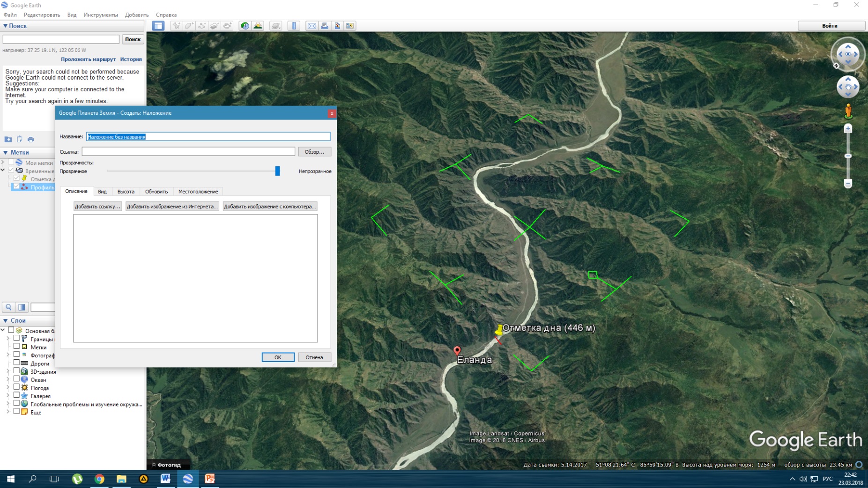Click the Обзор... browse button
This screenshot has height=488, width=868.
coord(314,152)
